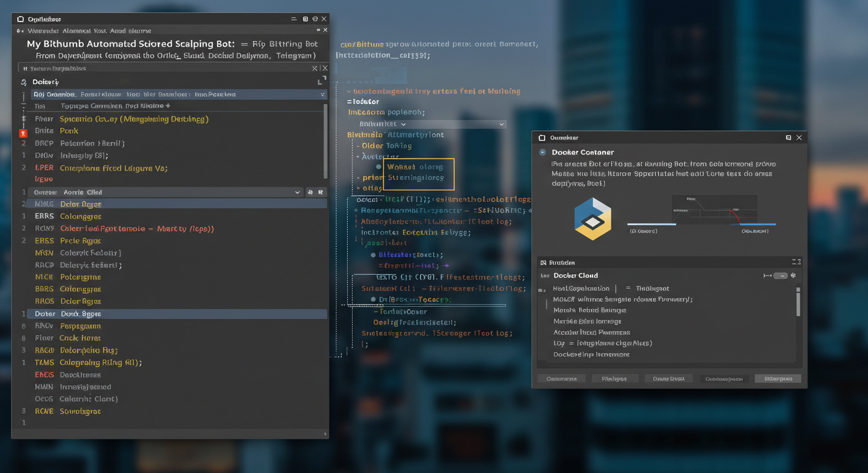Click the bullet before Bifestor in the code pane
The width and height of the screenshot is (868, 473).
(374, 255)
